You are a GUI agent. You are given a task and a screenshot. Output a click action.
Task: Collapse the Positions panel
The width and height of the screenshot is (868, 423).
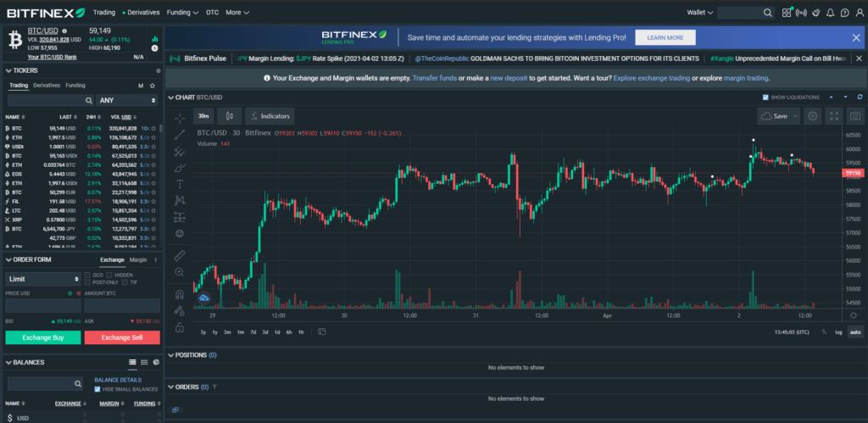(170, 355)
